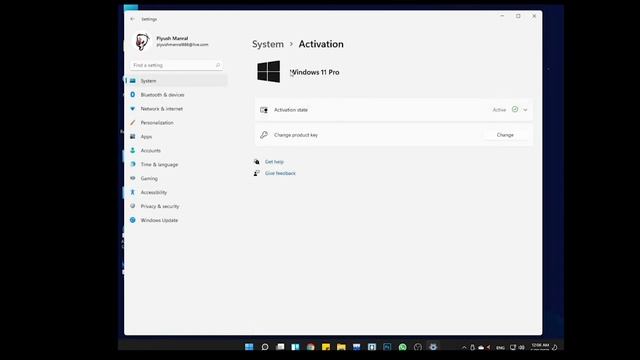Open Photoshop from the taskbar

pos(387,347)
